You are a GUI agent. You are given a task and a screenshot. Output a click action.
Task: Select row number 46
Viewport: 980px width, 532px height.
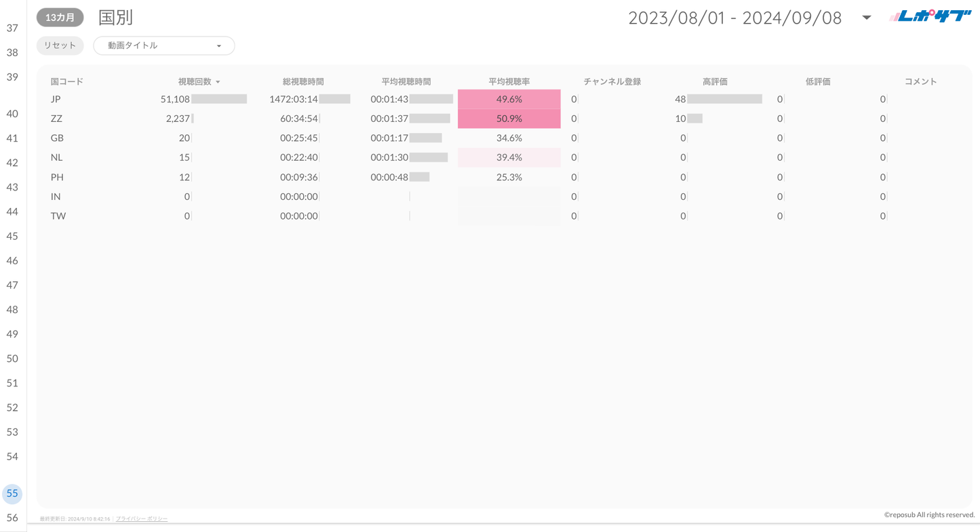tap(12, 261)
